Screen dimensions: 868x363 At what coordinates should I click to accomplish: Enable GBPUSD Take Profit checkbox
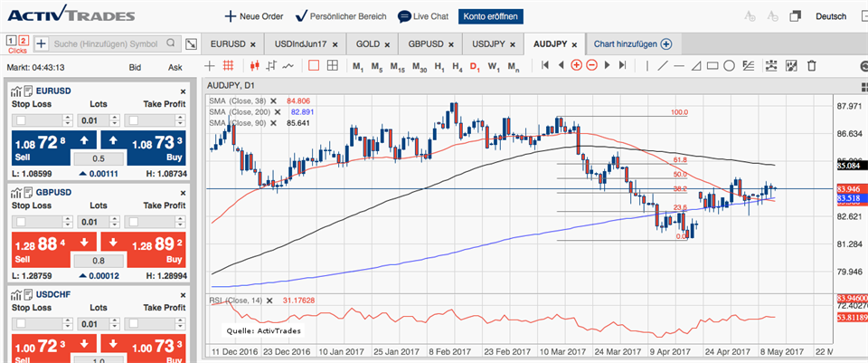tap(134, 222)
